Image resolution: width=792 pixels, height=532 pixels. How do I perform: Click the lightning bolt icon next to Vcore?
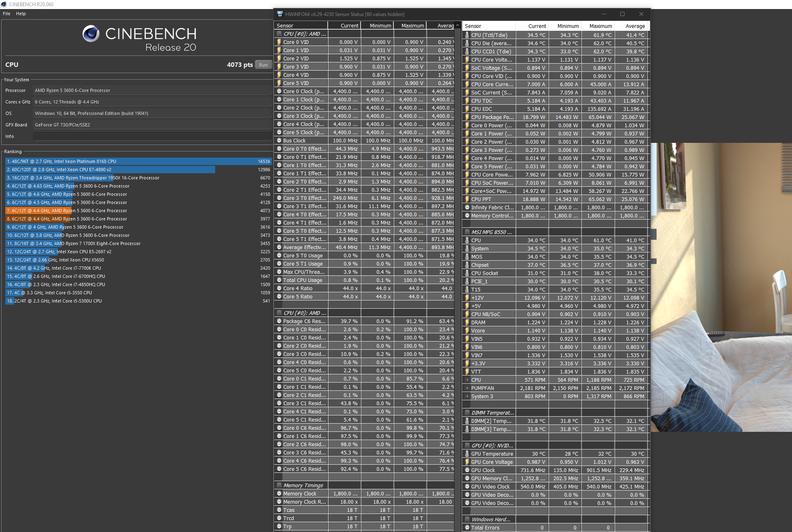coord(467,330)
